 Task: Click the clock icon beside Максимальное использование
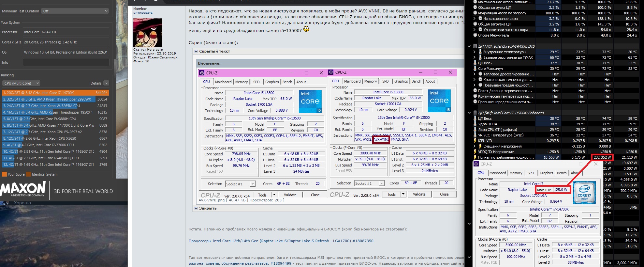click(475, 2)
